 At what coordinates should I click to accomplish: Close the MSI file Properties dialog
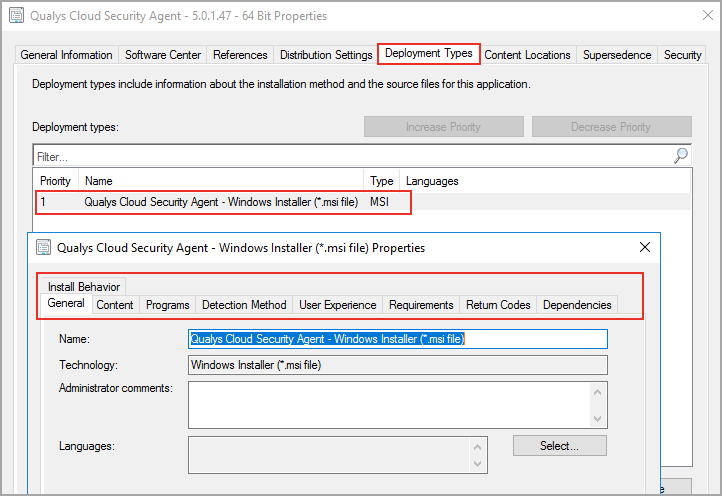[x=645, y=247]
